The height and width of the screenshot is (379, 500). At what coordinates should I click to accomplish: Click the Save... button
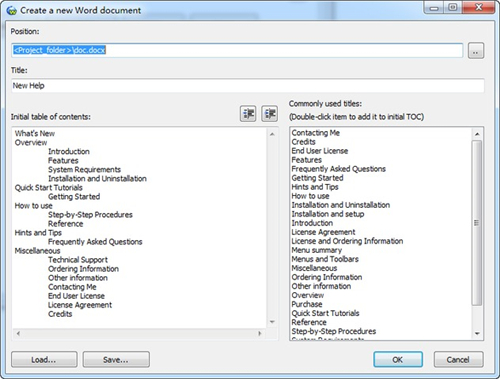click(x=116, y=360)
